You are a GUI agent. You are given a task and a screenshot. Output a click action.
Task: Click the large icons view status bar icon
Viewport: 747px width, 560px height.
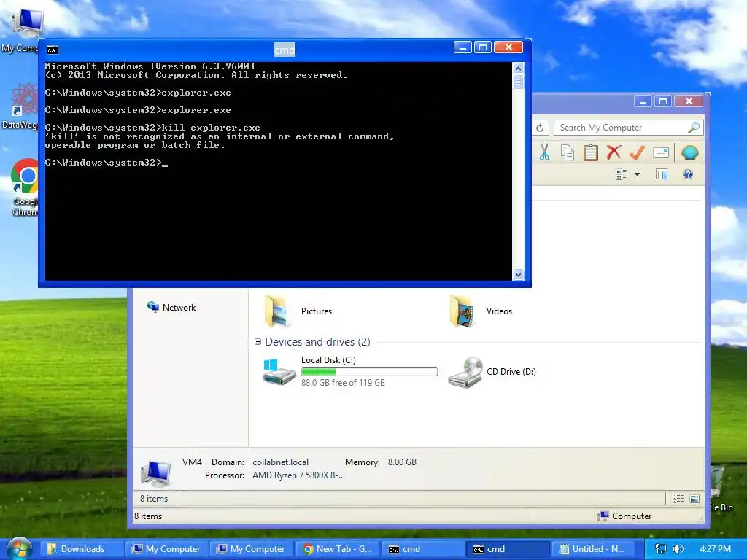click(x=694, y=499)
